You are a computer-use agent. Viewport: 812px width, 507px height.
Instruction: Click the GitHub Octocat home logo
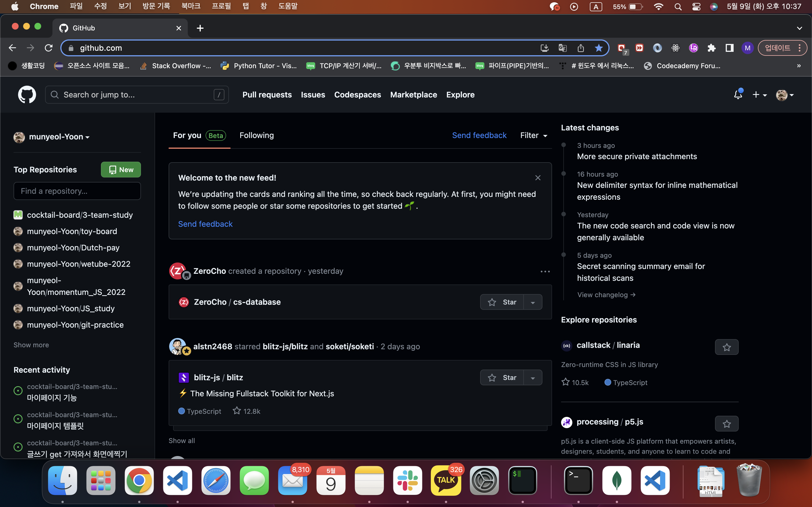pyautogui.click(x=27, y=95)
